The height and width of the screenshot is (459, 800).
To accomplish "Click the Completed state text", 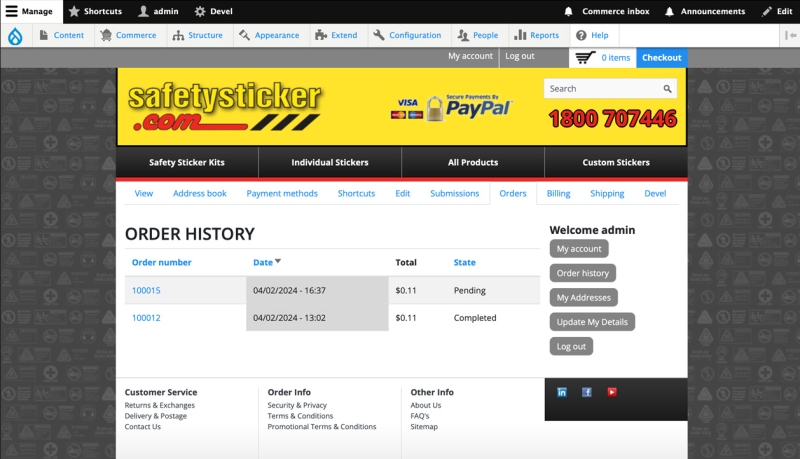I will (474, 318).
